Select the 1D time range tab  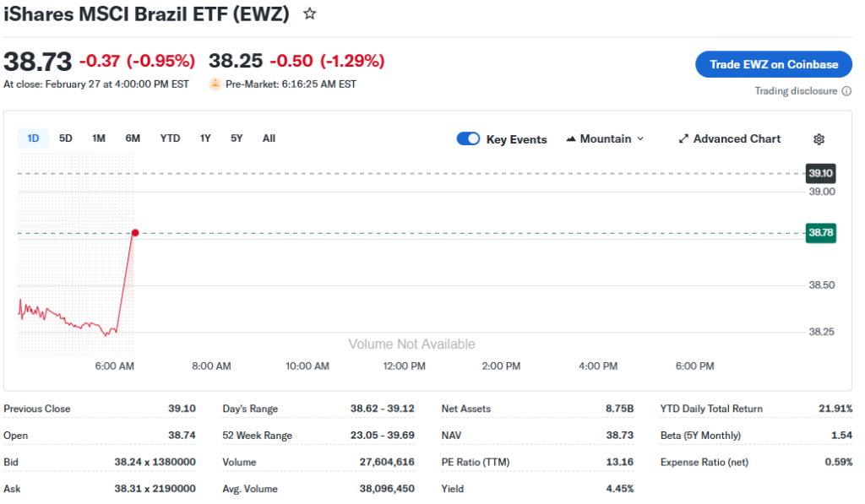tap(33, 138)
